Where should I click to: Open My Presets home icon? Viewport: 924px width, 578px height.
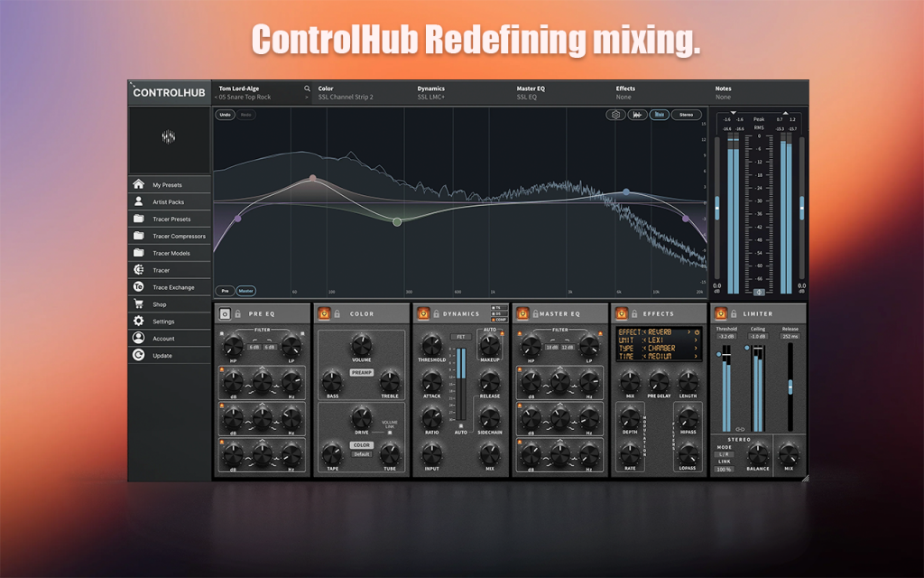pos(138,184)
